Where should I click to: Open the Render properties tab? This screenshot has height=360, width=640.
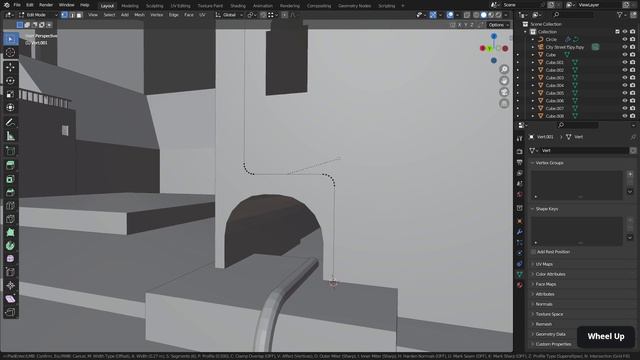click(x=520, y=151)
